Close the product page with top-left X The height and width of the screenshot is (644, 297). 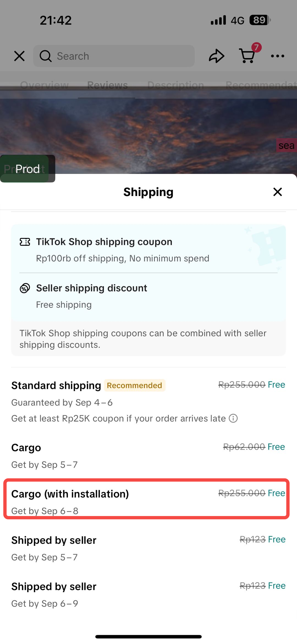(x=19, y=56)
